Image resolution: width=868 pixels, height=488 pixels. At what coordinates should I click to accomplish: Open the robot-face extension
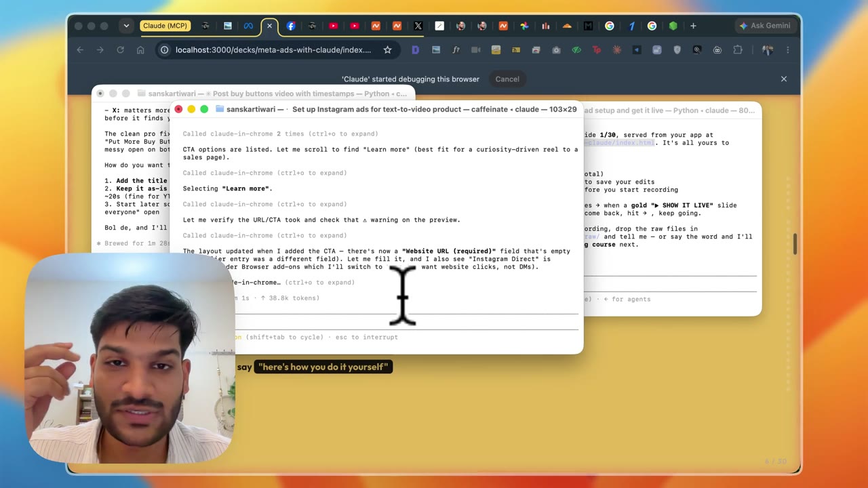click(717, 49)
